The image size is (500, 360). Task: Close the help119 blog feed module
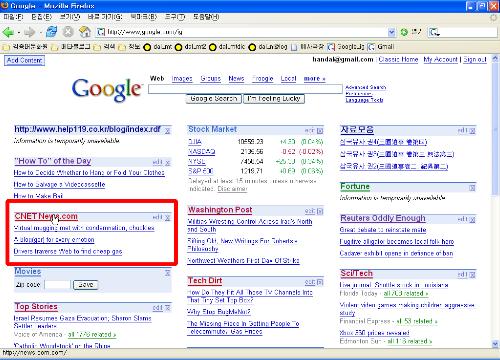(x=168, y=131)
